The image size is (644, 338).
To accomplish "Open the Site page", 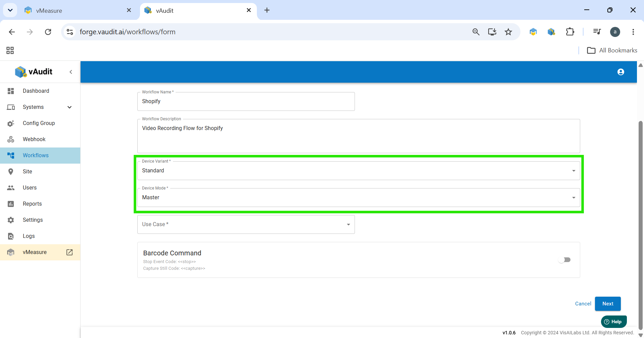I will 28,171.
